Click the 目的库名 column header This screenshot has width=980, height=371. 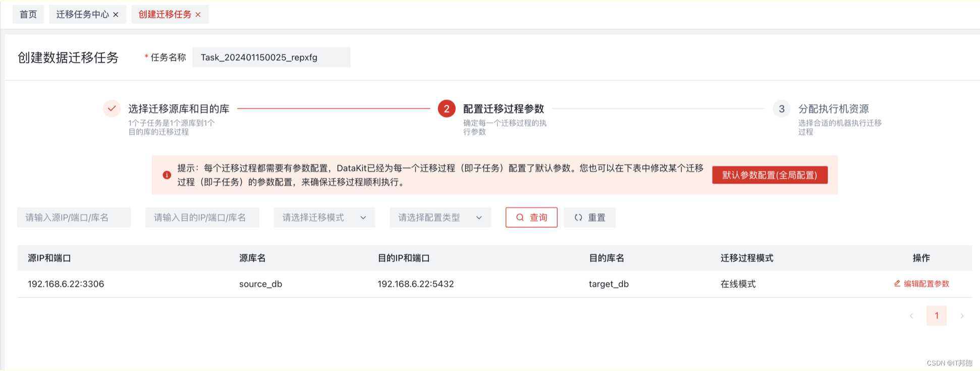coord(607,258)
